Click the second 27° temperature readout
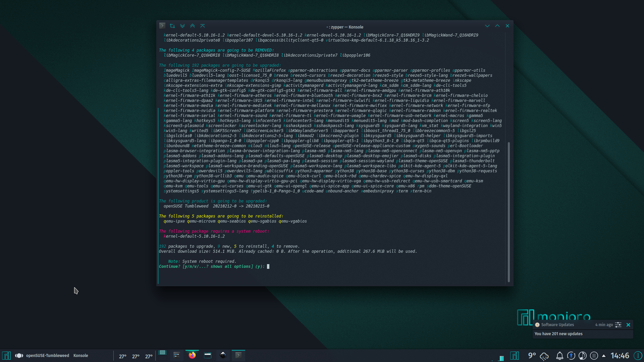644x362 pixels. pyautogui.click(x=136, y=356)
